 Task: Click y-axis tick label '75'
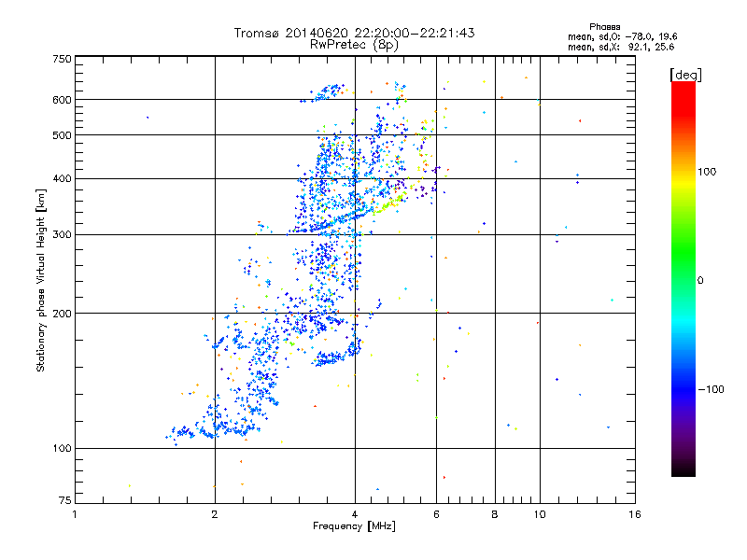[65, 500]
